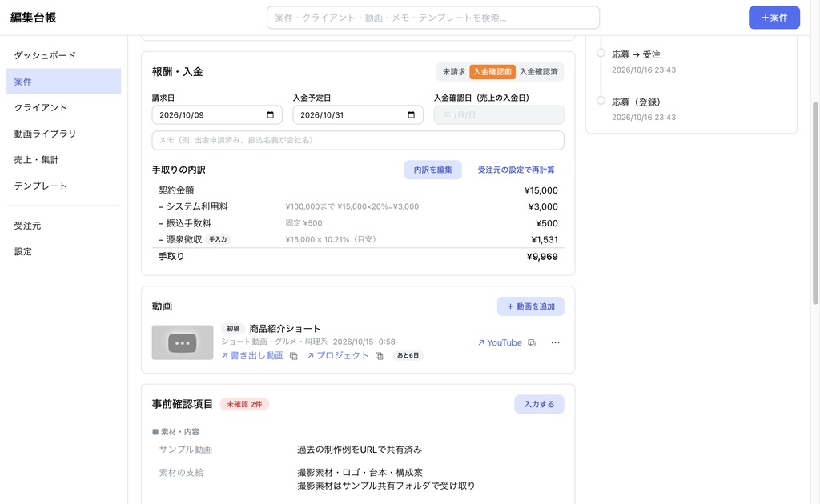Copy the YouTube link icon
Screen dimensions: 820x504
532,342
